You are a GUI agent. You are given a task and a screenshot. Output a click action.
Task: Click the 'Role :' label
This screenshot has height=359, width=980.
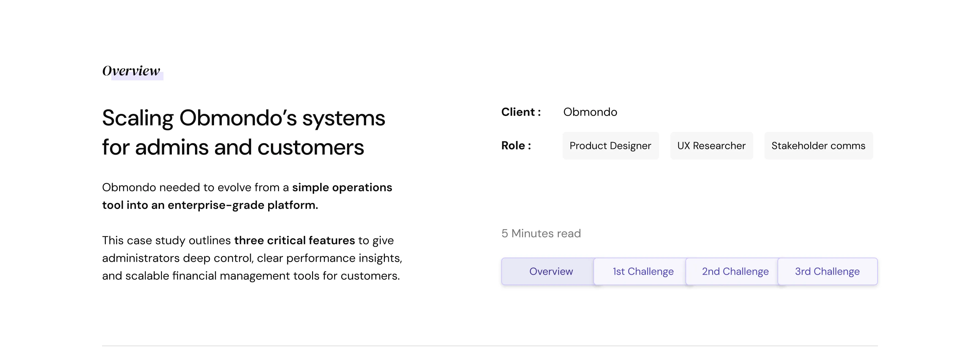(x=516, y=146)
